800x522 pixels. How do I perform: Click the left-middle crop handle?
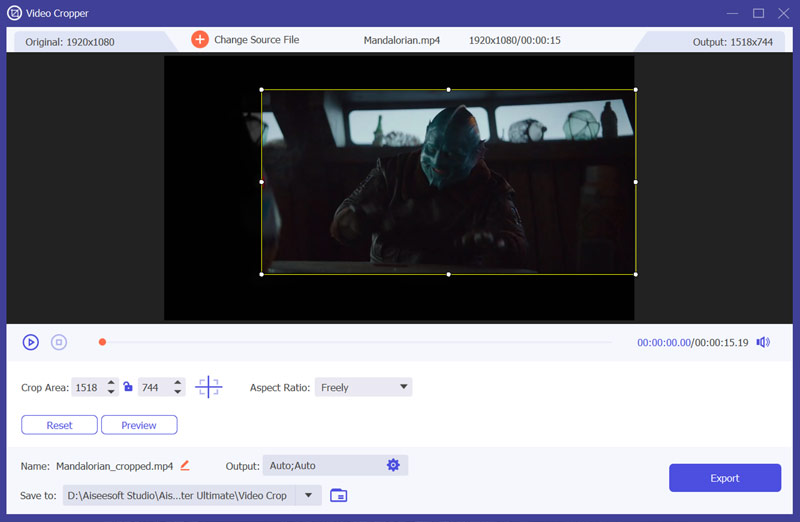tap(262, 182)
